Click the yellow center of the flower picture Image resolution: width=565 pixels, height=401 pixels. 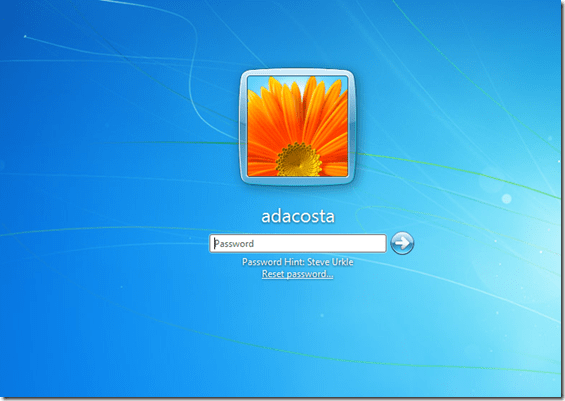[298, 160]
